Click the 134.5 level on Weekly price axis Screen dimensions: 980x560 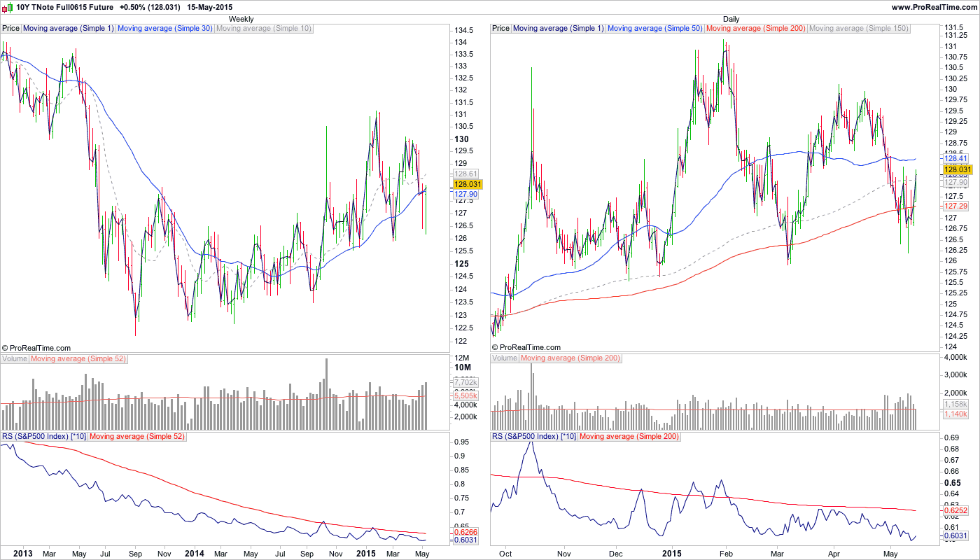[464, 30]
